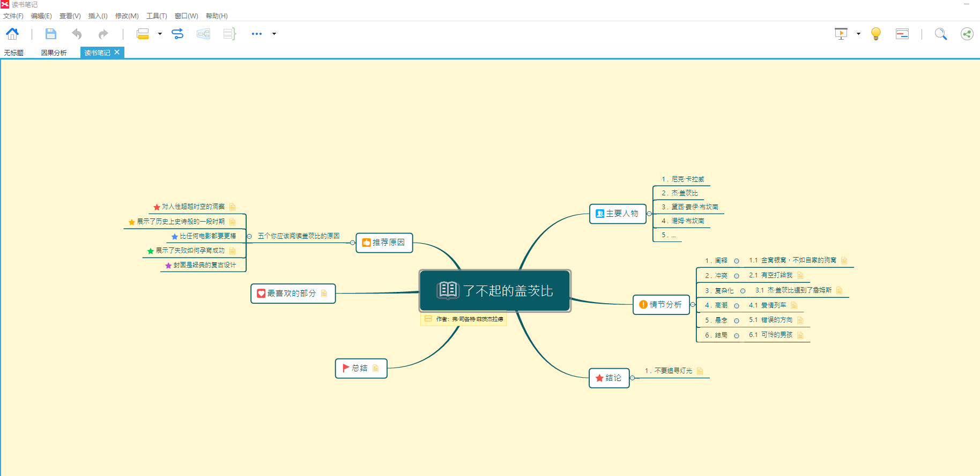The height and width of the screenshot is (476, 980).
Task: Open note icon beside 有空打给我
Action: [x=800, y=275]
